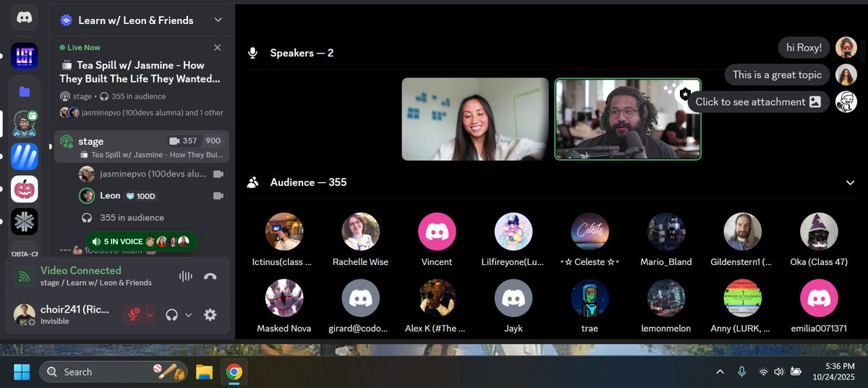The image size is (868, 388).
Task: Disconnect from the stage call
Action: [x=210, y=276]
